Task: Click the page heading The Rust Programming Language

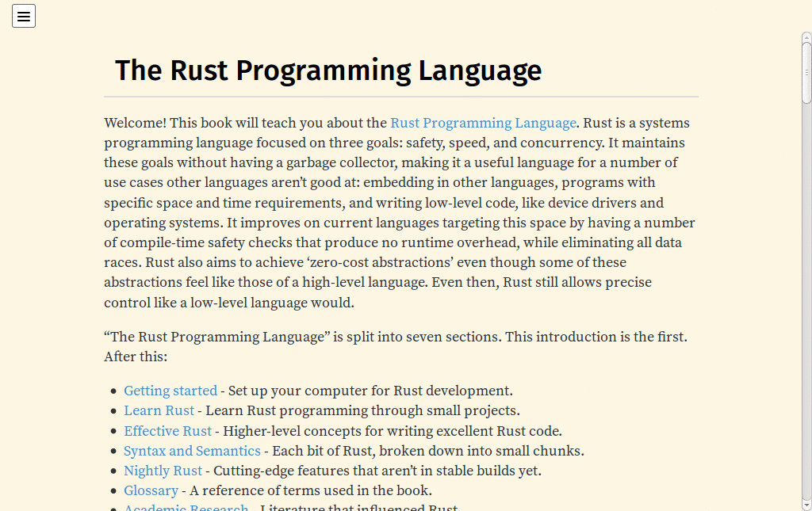Action: 328,71
